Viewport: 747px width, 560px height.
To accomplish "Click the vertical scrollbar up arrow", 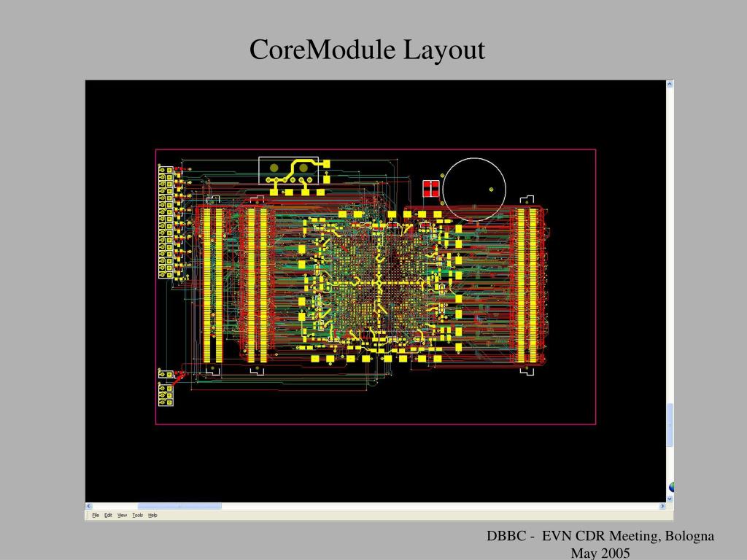I will coord(670,85).
